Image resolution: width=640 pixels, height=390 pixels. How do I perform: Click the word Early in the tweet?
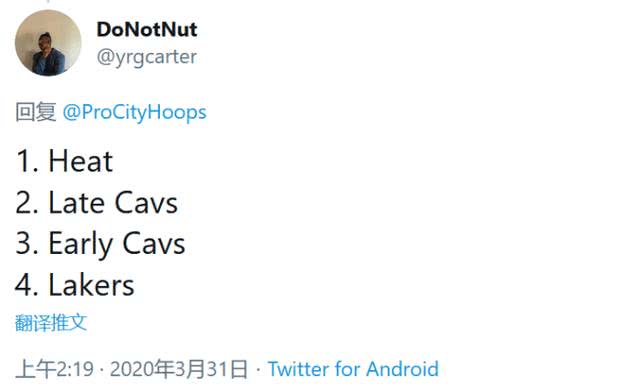tap(80, 245)
